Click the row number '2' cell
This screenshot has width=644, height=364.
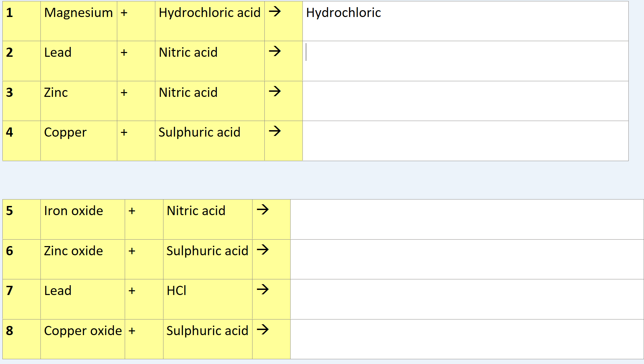tap(21, 61)
